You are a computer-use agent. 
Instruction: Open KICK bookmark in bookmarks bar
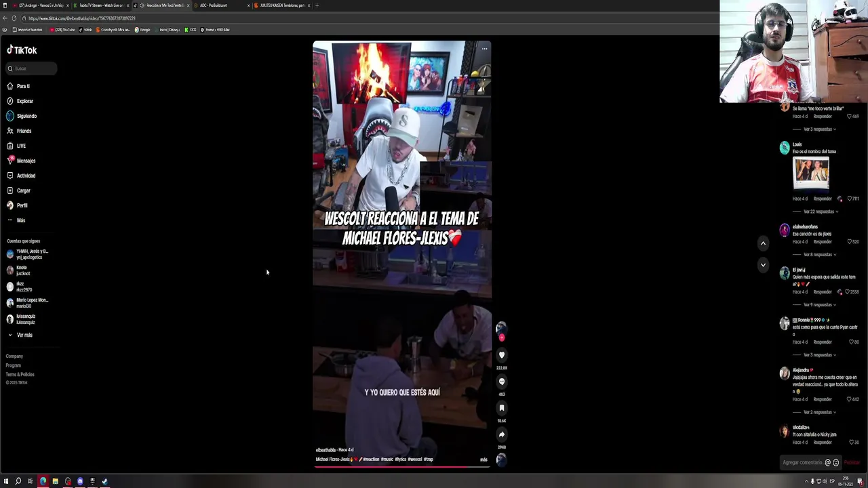pos(191,30)
